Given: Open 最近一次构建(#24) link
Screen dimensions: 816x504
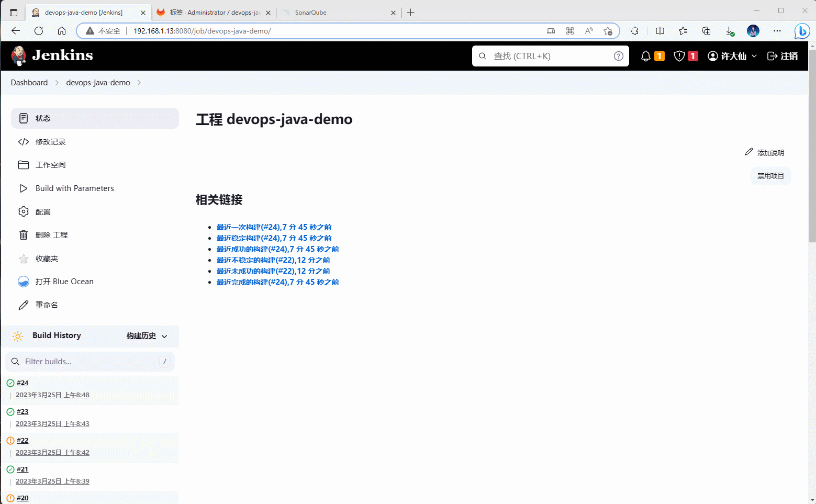Looking at the screenshot, I should coord(274,227).
